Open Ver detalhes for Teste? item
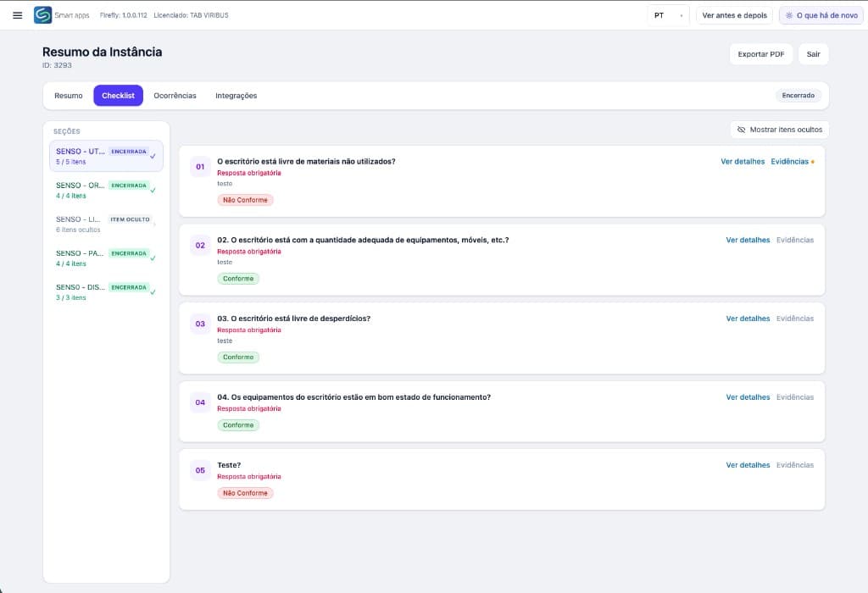868x593 pixels. point(748,465)
